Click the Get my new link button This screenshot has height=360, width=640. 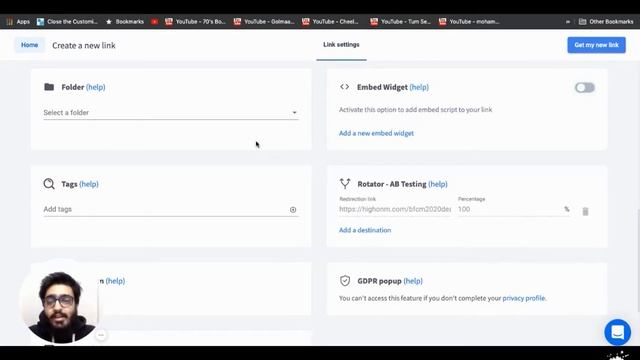pyautogui.click(x=596, y=45)
